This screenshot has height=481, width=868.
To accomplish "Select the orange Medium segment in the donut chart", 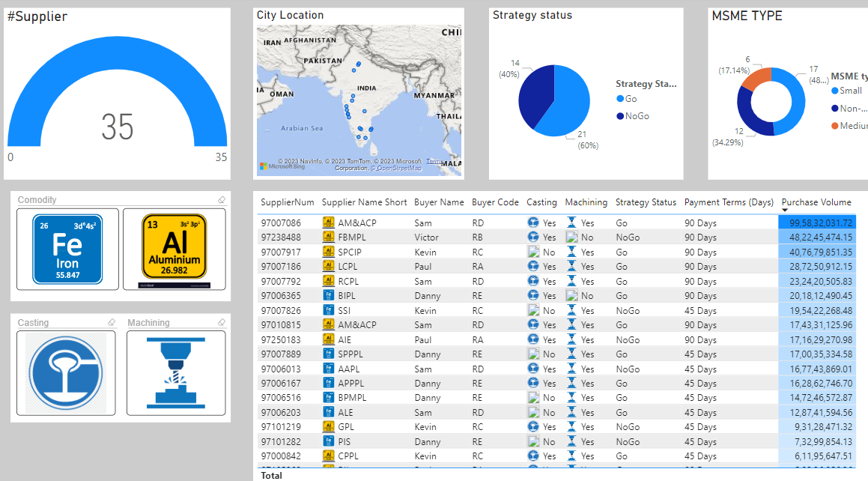I will point(755,77).
